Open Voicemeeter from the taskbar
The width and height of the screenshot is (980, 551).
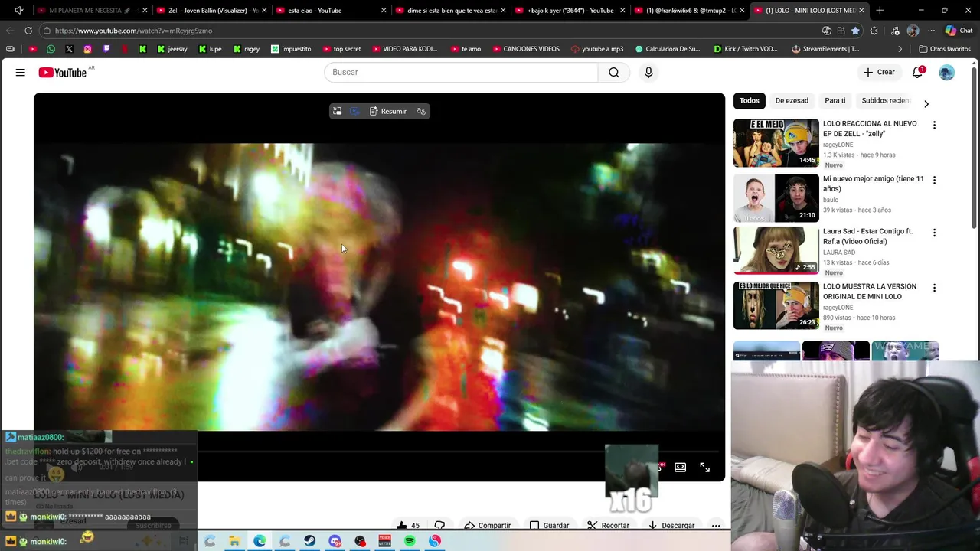click(x=385, y=541)
